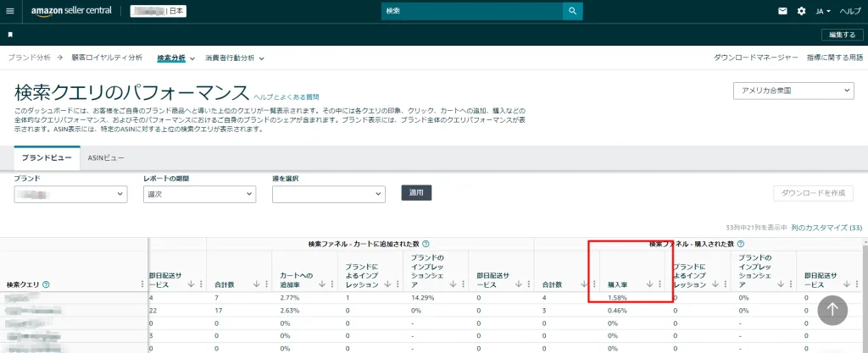The height and width of the screenshot is (353, 868).
Task: Sort ブランドによるインプレッション in the cart-added section
Action: click(x=388, y=284)
